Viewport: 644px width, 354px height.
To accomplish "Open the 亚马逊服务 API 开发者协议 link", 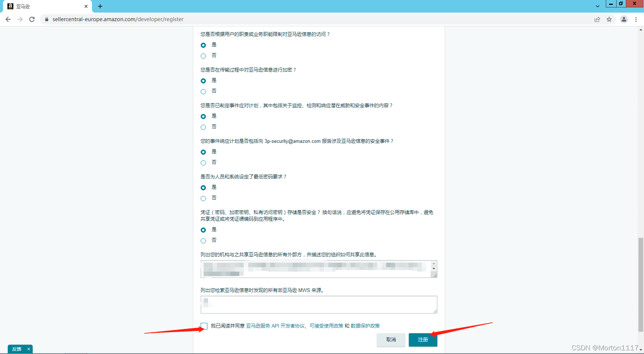I will (275, 326).
